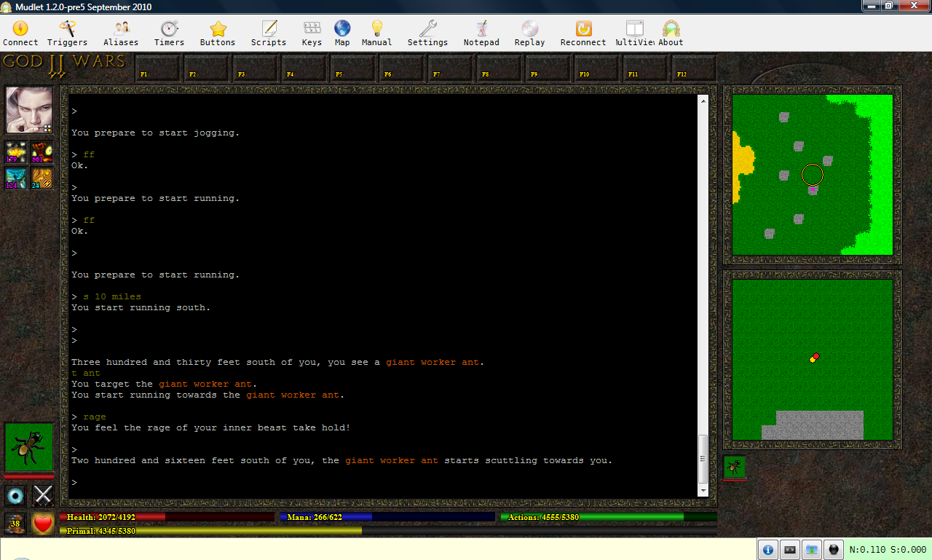Click the red heart icon
Image resolution: width=932 pixels, height=560 pixels.
(x=43, y=523)
